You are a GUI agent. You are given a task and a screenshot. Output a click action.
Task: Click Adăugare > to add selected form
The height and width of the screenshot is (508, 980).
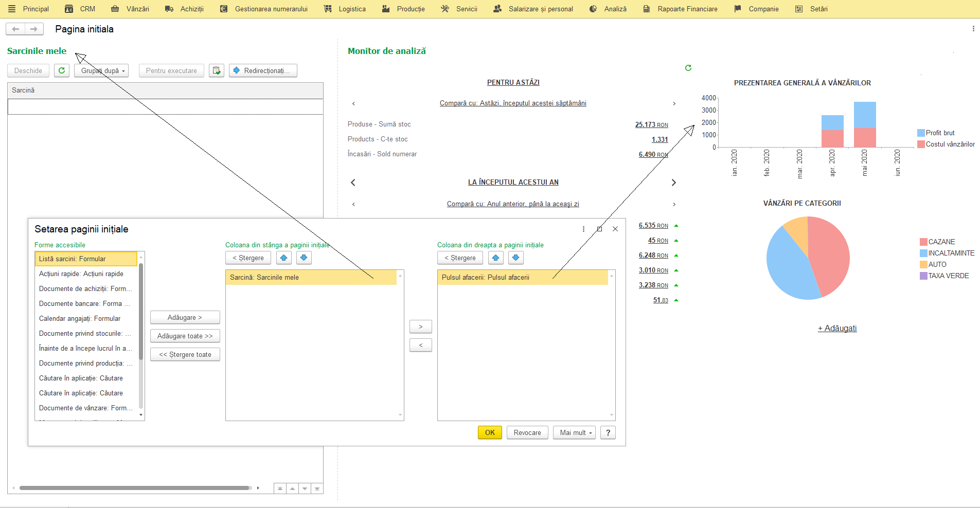click(x=185, y=317)
